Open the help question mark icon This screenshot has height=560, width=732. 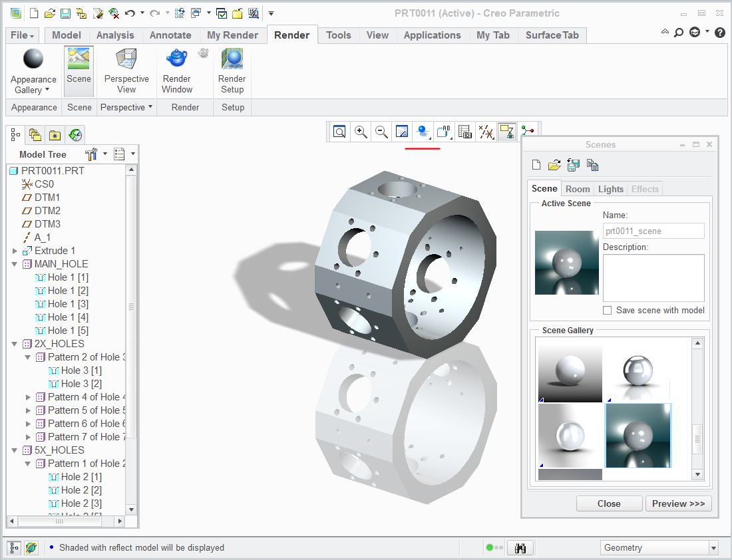point(720,32)
